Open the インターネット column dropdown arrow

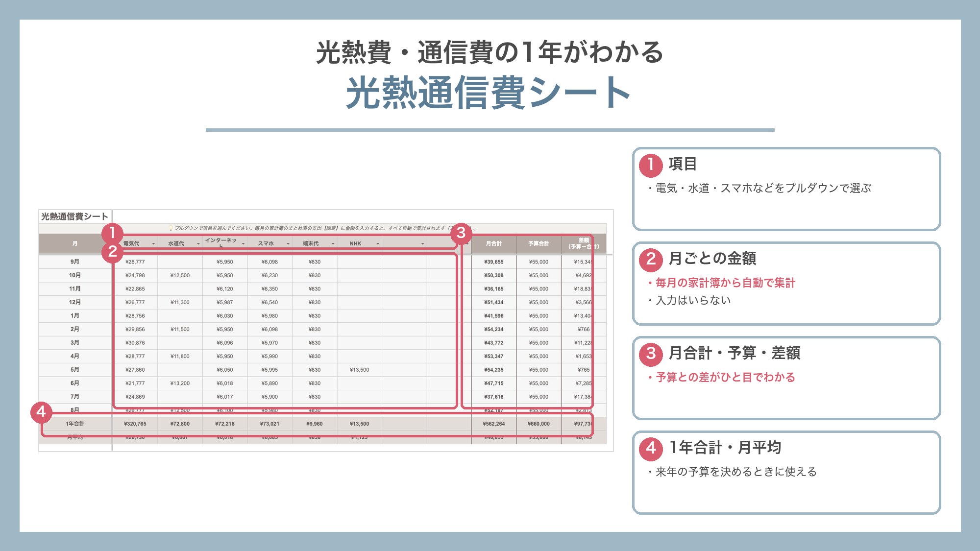pyautogui.click(x=243, y=244)
